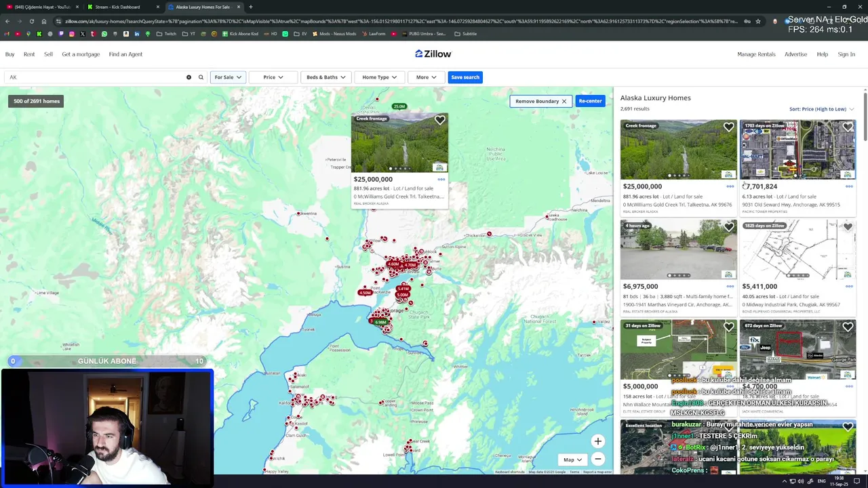Heart the $4,700,000 listing card
This screenshot has height=488, width=868.
pos(848,327)
